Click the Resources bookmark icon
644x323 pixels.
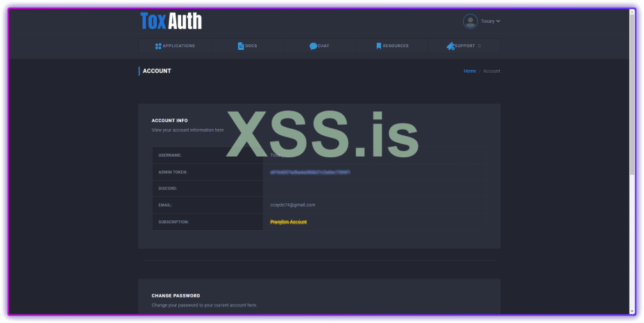pos(379,46)
